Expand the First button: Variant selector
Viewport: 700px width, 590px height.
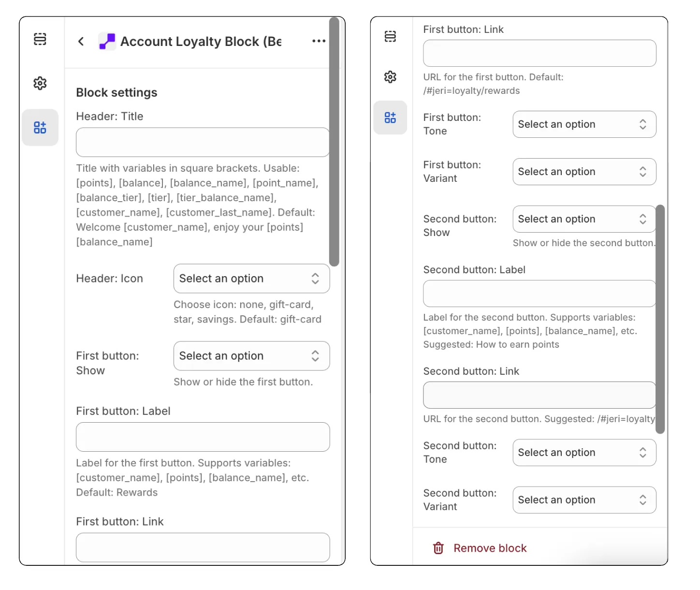tap(584, 172)
